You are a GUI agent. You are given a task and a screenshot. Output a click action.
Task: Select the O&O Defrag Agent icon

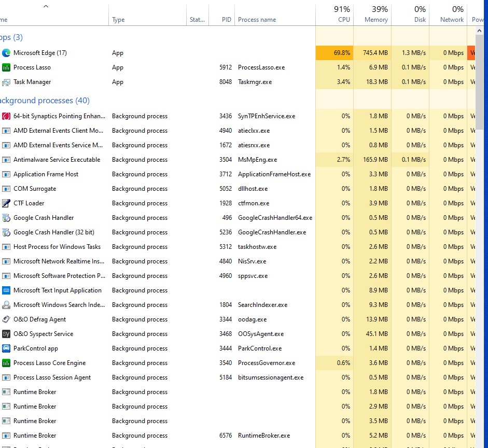click(x=6, y=319)
